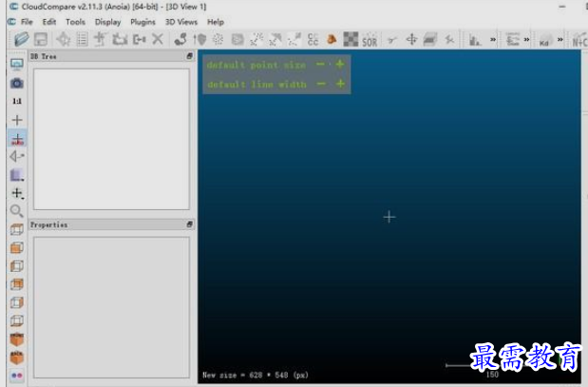Open the Tools menu

(x=75, y=22)
